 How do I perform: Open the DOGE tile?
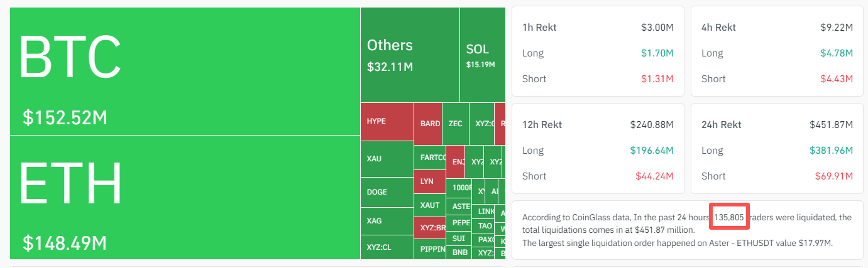pos(387,192)
